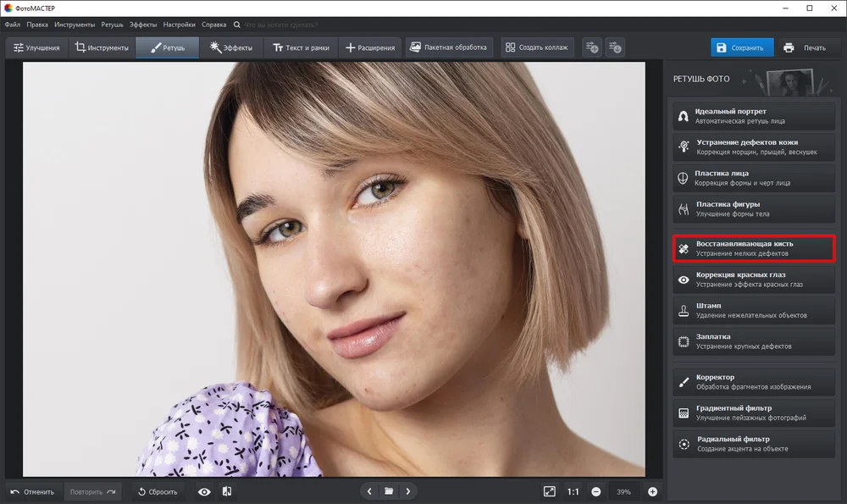Open the Справка menu
The image size is (847, 504).
pyautogui.click(x=214, y=25)
